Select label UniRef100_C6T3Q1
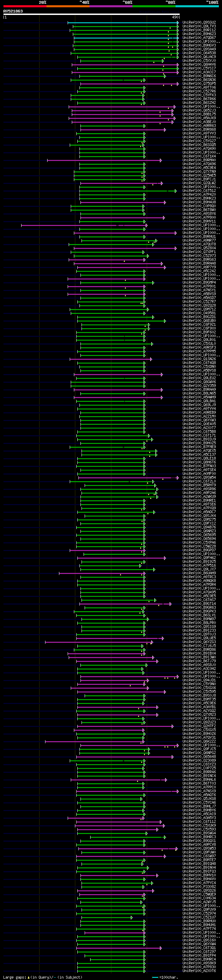This screenshot has width=222, height=980. (199, 948)
